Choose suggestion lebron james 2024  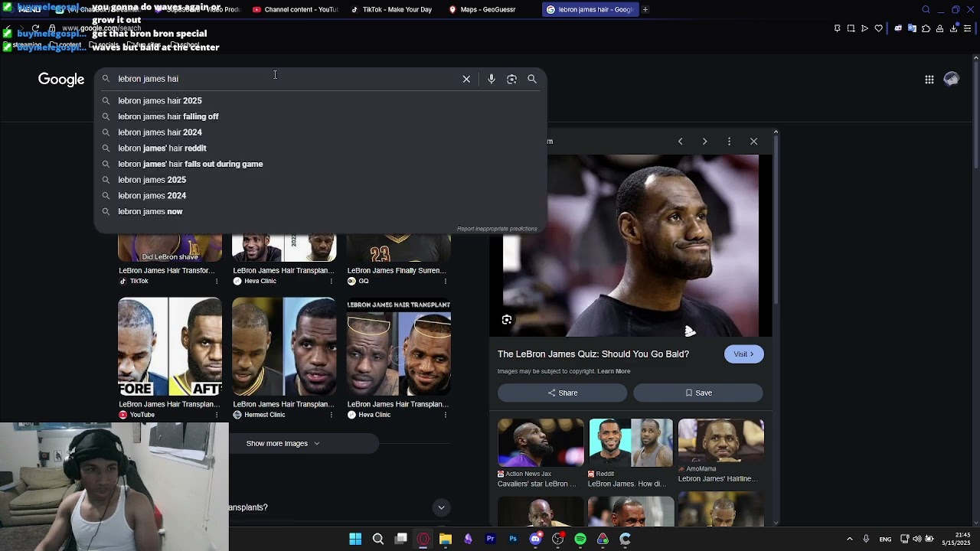(x=320, y=196)
